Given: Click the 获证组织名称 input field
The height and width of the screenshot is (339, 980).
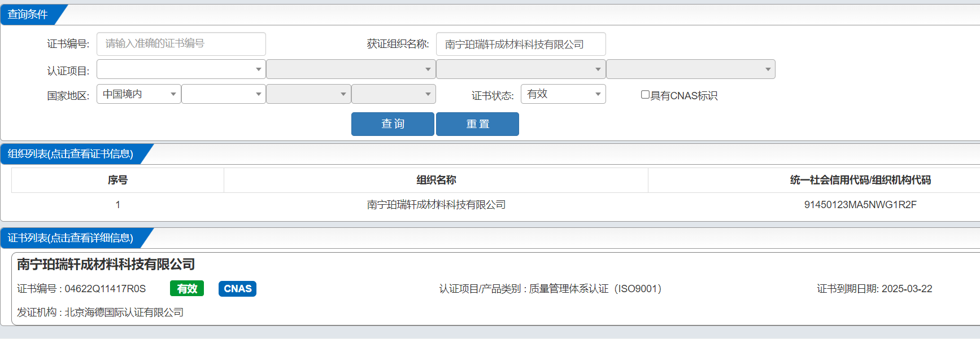Looking at the screenshot, I should (521, 44).
